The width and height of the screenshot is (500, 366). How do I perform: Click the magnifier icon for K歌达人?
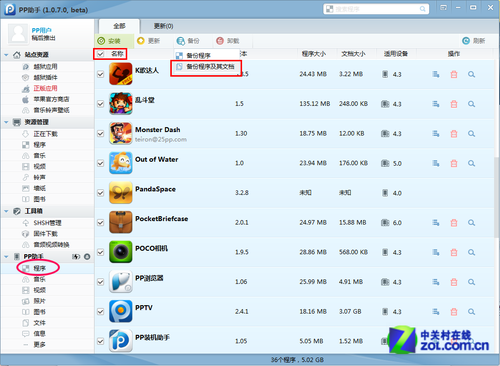click(x=471, y=74)
